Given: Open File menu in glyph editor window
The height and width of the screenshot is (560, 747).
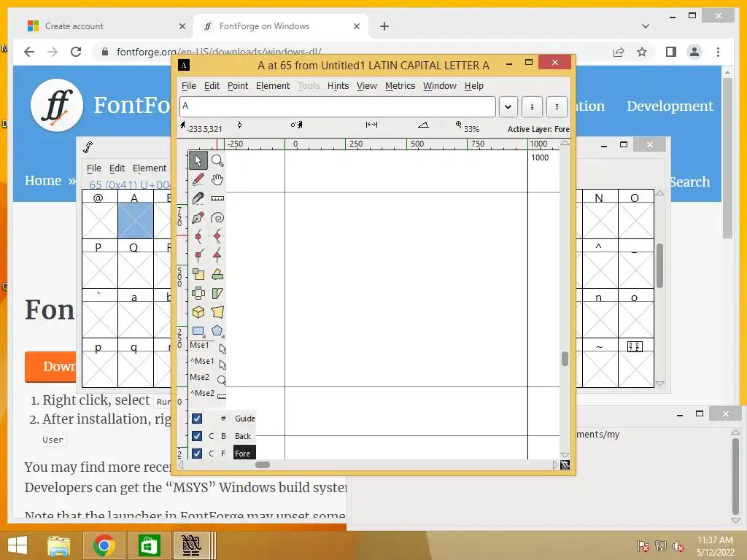Looking at the screenshot, I should pyautogui.click(x=189, y=86).
